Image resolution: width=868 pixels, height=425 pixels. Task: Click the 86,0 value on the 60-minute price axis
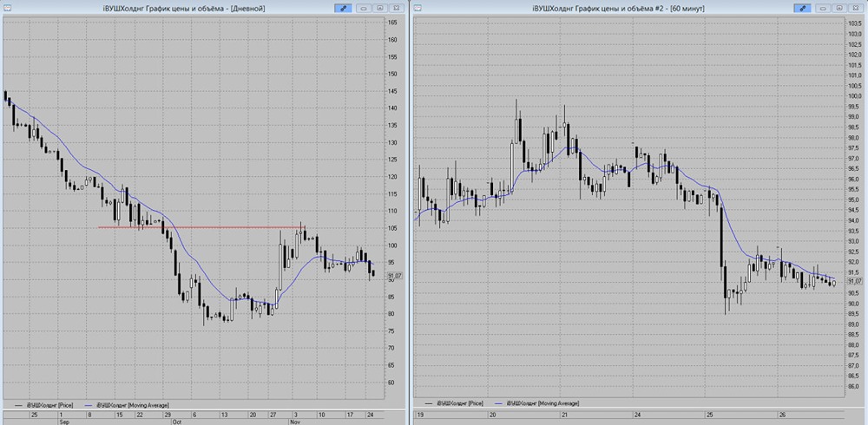click(x=853, y=387)
